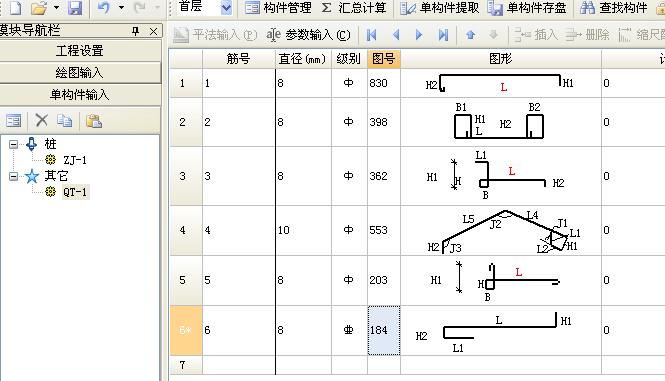
Task: Click the delete X icon in navigation
Action: pos(42,120)
